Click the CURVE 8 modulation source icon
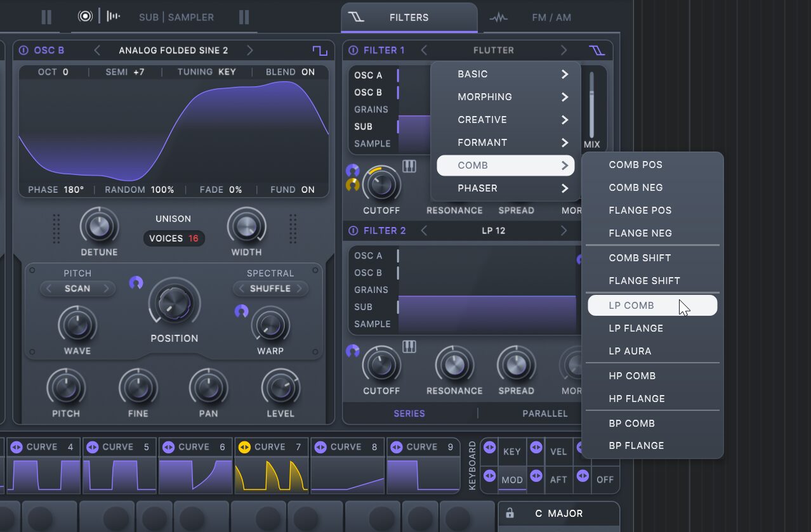This screenshot has width=811, height=532. (x=320, y=447)
